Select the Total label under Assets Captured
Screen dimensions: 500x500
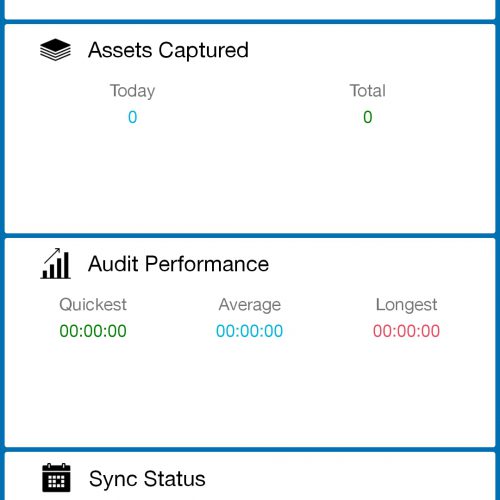368,90
